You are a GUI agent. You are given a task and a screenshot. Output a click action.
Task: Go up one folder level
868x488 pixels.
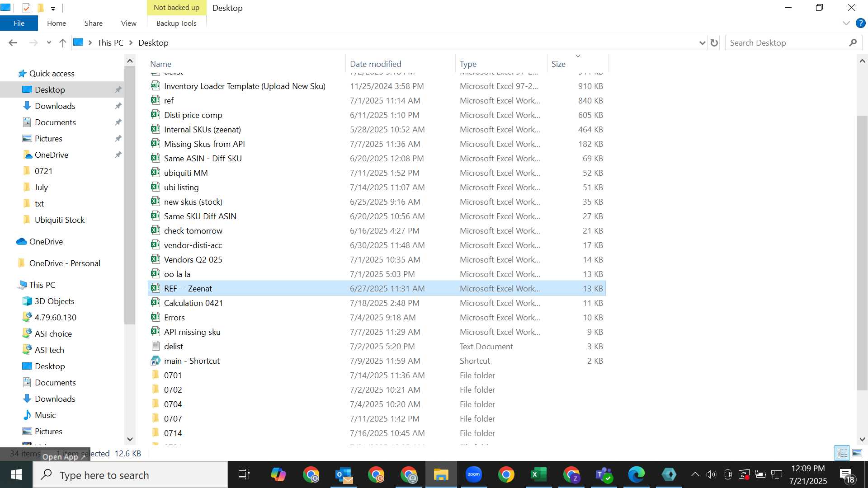tap(63, 43)
